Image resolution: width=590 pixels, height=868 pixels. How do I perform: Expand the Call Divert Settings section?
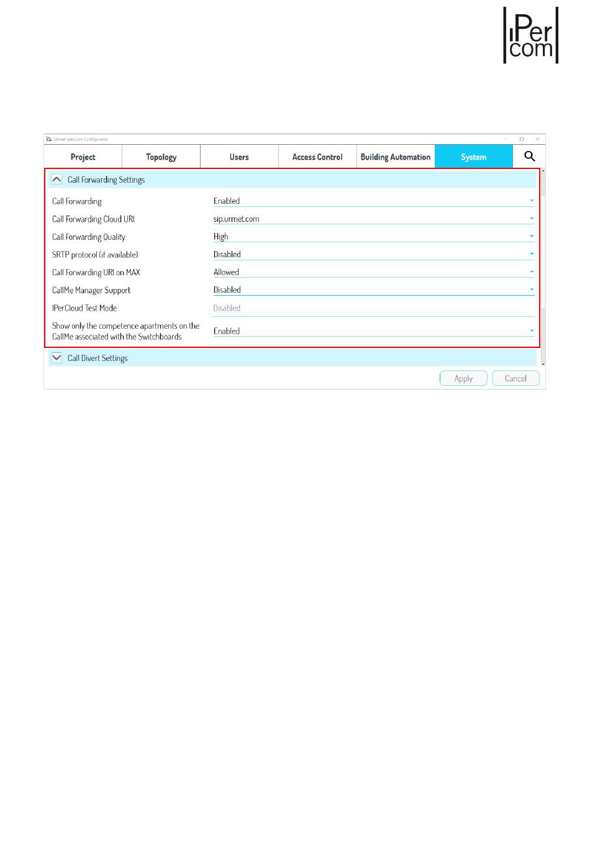tap(57, 358)
